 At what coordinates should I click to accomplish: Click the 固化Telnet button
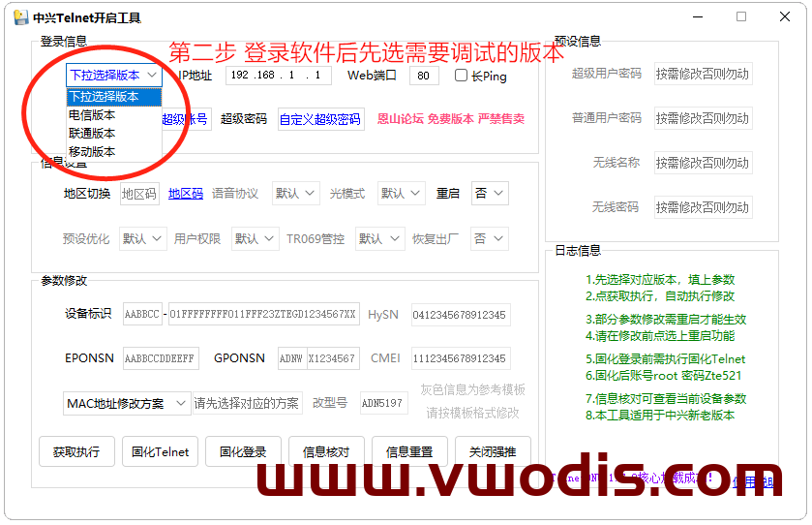160,452
